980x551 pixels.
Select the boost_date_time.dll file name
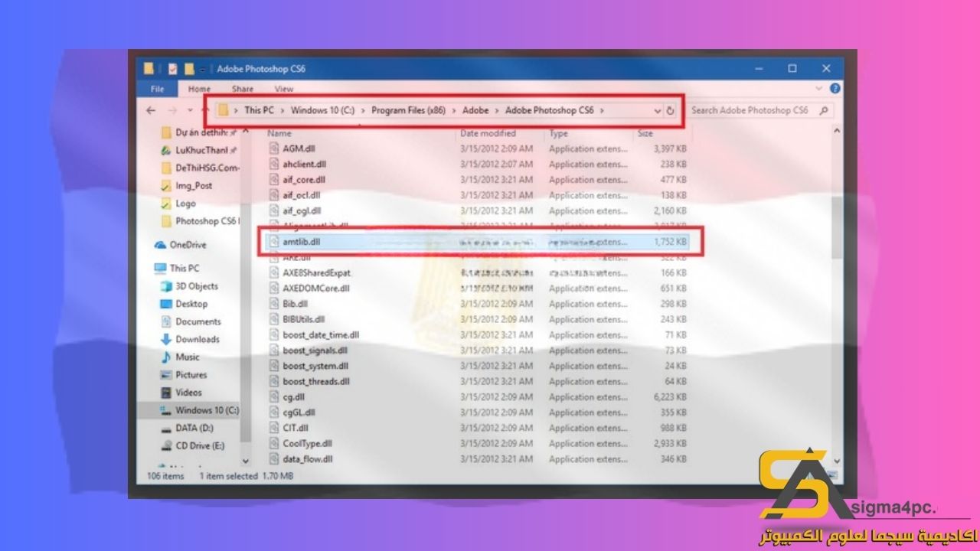point(321,334)
